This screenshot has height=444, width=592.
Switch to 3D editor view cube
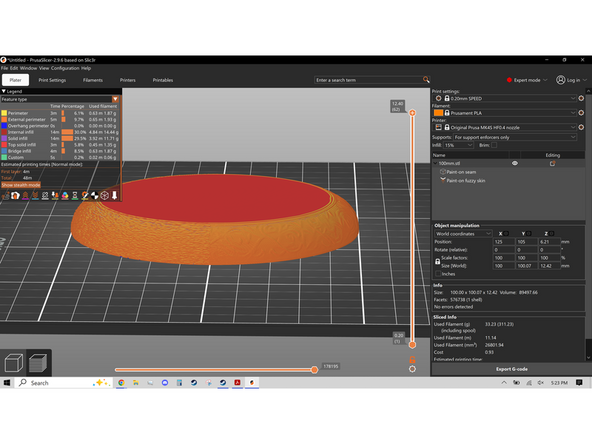[14, 363]
